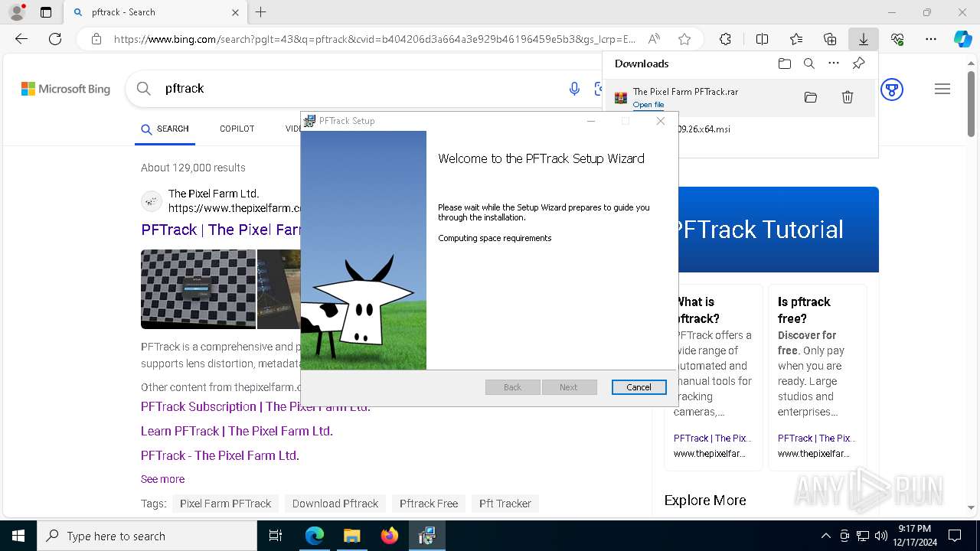Toggle the Downloads toolbar button
This screenshot has width=980, height=551.
point(863,39)
